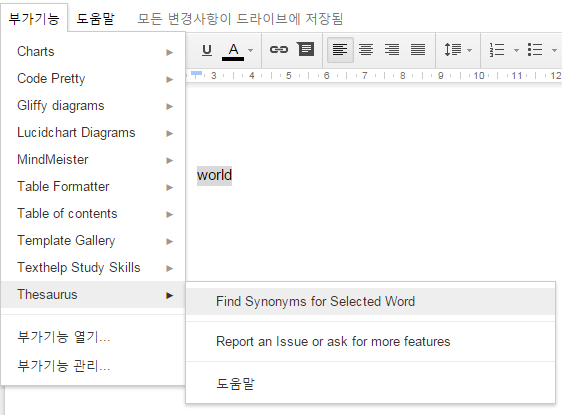Open the Table Formatter add-on entry

point(93,187)
